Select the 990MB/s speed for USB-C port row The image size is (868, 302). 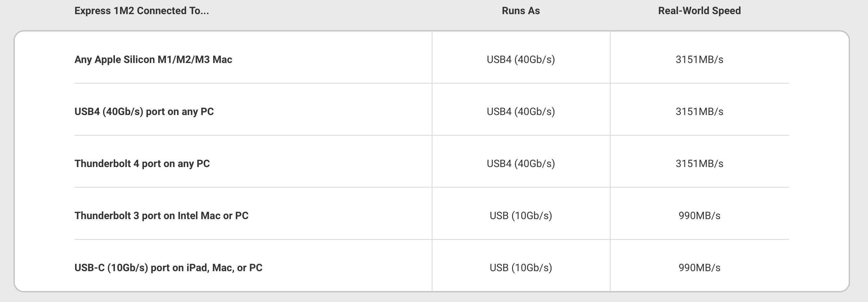click(699, 268)
